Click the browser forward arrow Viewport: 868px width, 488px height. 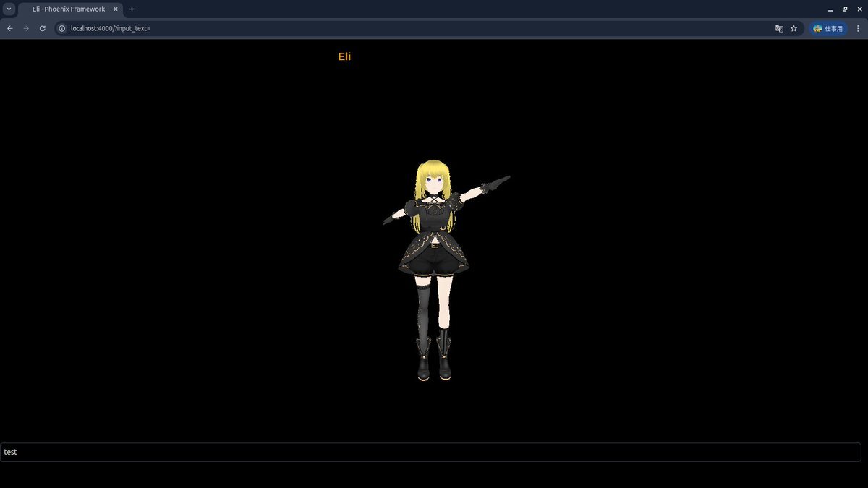click(x=26, y=28)
